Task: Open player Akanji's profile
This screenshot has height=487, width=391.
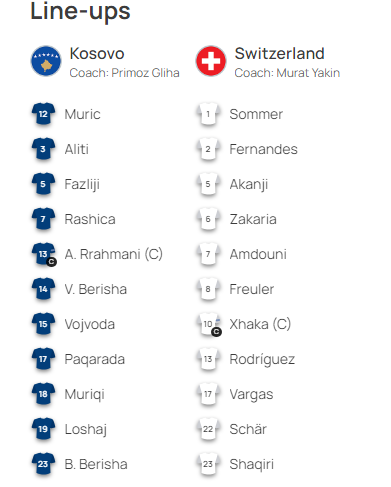Action: pyautogui.click(x=249, y=184)
